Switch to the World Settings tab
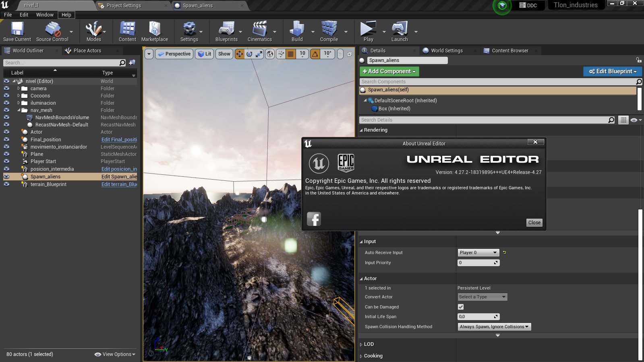 pyautogui.click(x=447, y=51)
